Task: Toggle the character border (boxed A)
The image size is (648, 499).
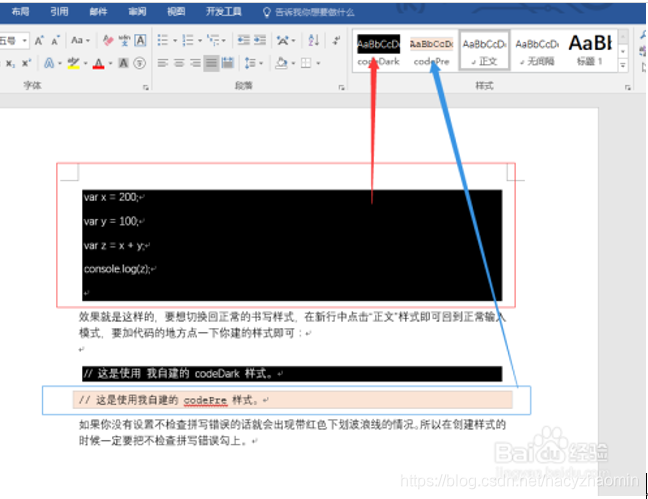Action: (x=141, y=41)
